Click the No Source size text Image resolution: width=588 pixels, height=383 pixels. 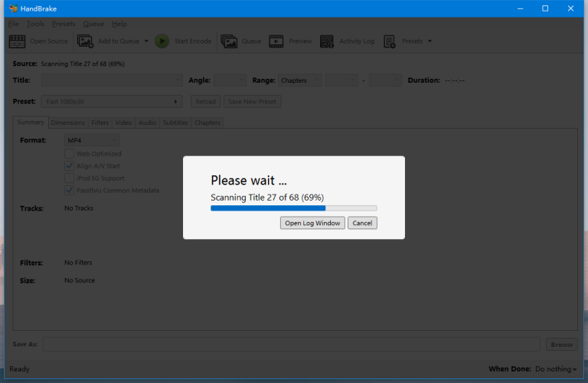[80, 280]
